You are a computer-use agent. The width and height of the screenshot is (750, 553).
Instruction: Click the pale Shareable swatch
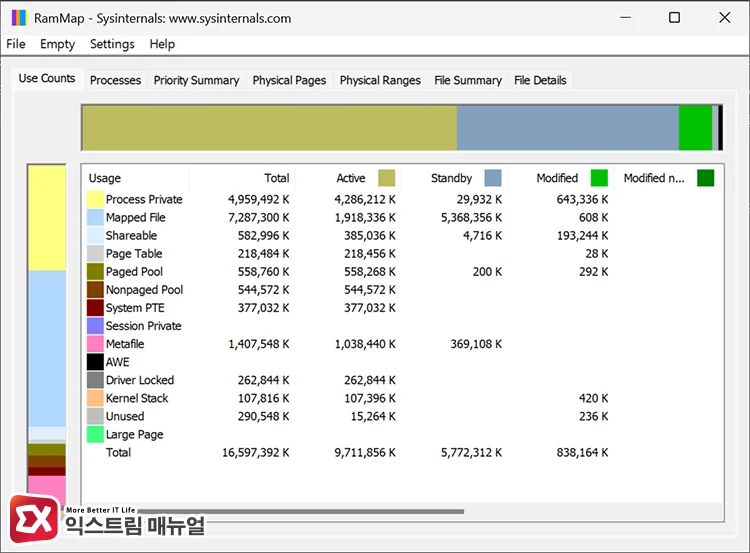pos(95,235)
